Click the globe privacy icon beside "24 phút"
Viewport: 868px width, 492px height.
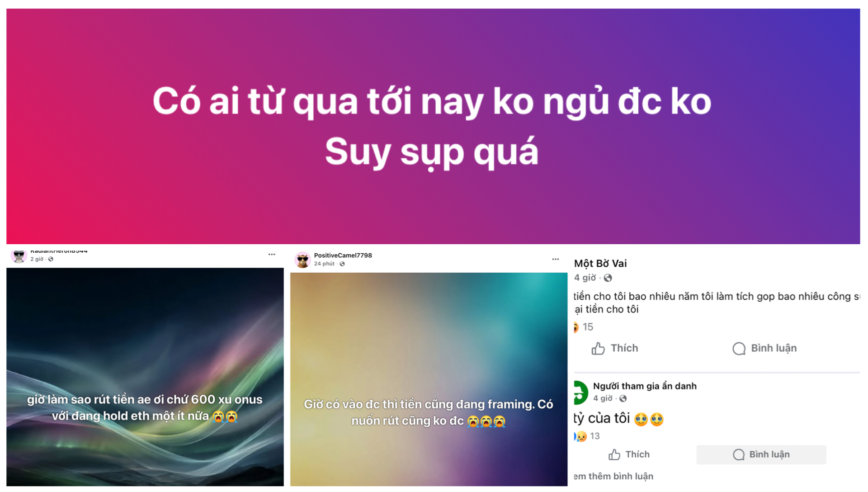[342, 264]
